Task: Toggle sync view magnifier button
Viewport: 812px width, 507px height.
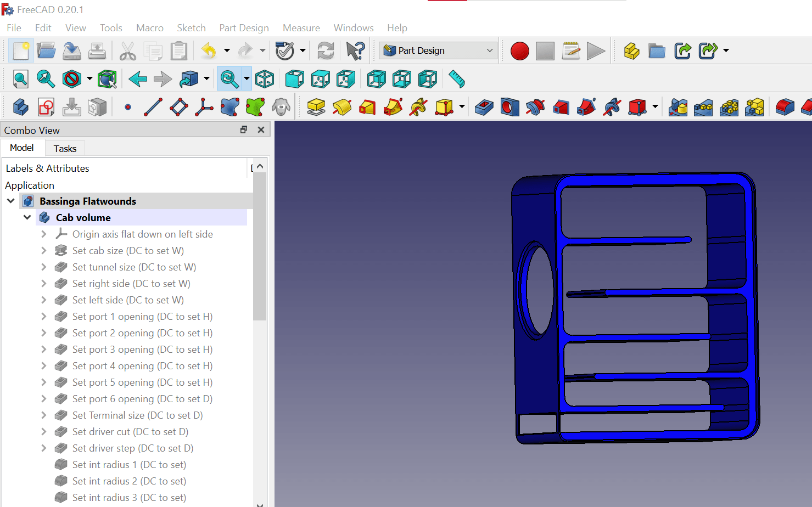Action: 229,79
